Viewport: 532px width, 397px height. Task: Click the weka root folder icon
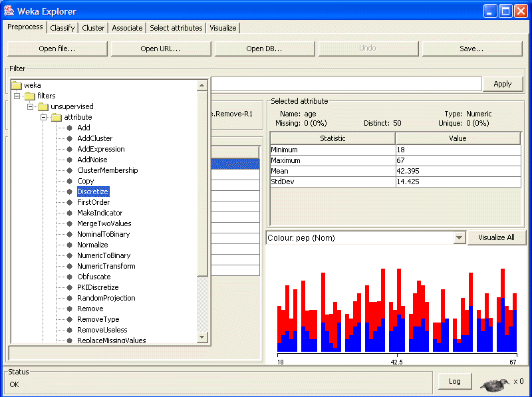click(x=17, y=85)
